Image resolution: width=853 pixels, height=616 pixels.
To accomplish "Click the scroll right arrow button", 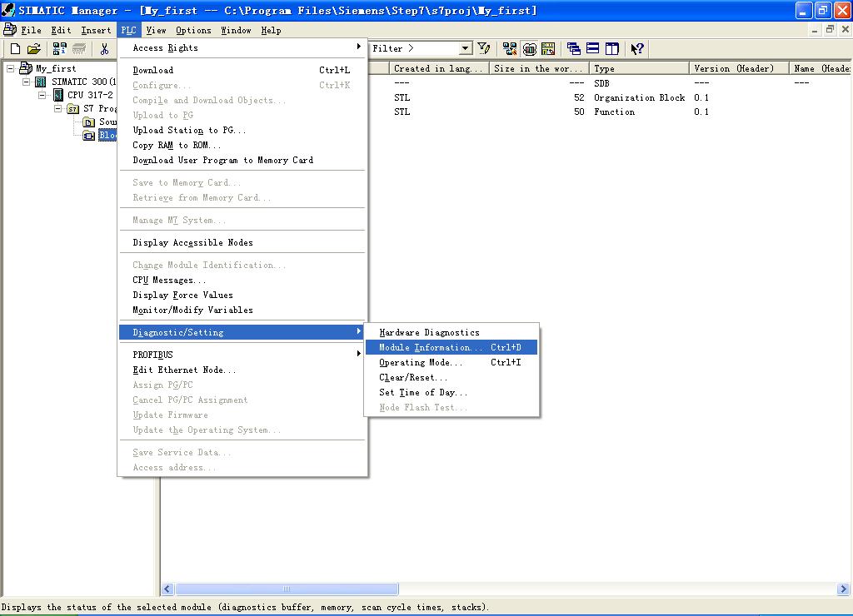I will click(x=843, y=589).
